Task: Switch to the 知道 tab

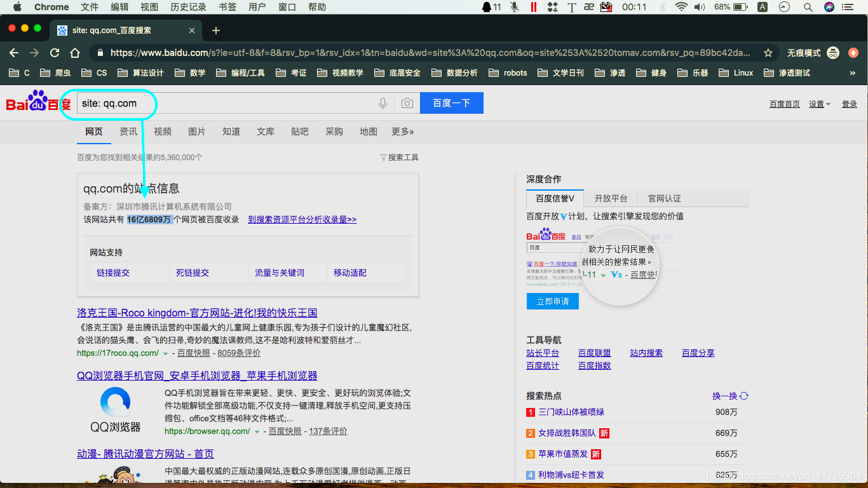Action: click(231, 132)
